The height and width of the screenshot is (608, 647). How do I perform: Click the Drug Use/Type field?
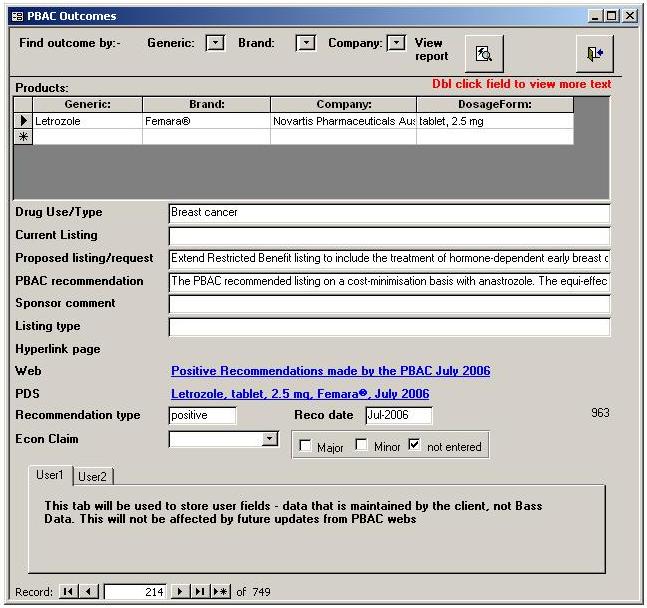389,213
